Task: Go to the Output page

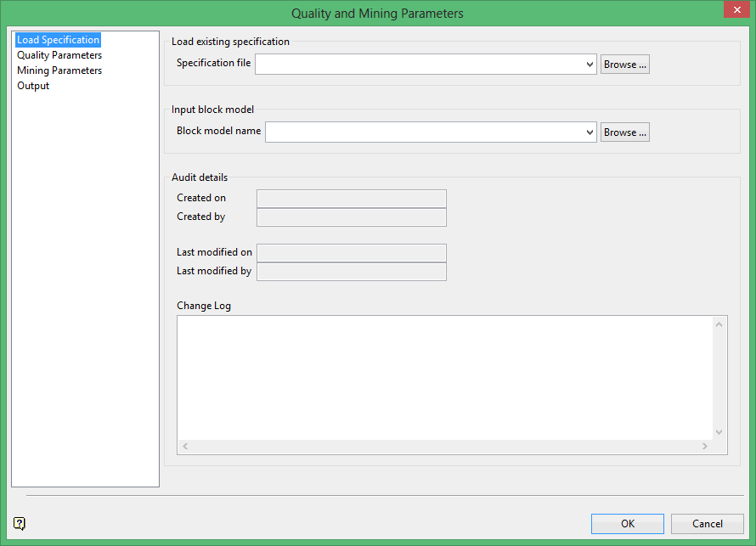Action: 33,86
